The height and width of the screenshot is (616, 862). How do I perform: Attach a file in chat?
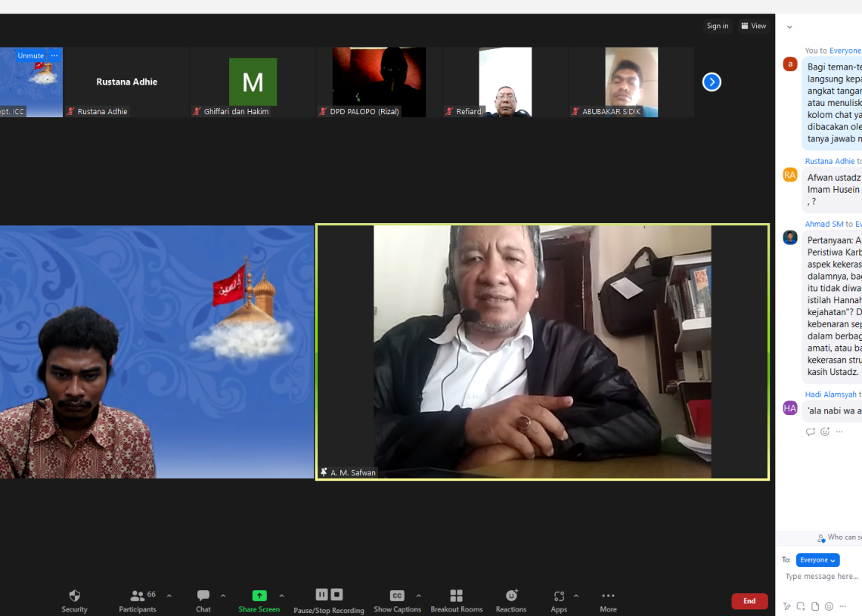[x=815, y=606]
